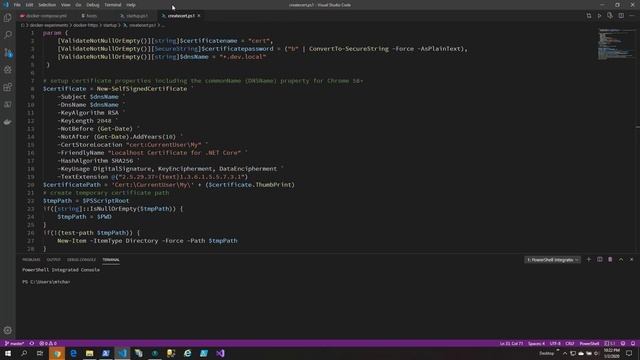This screenshot has height=360, width=640.
Task: Switch to the startup.ps1 tab
Action: 135,16
